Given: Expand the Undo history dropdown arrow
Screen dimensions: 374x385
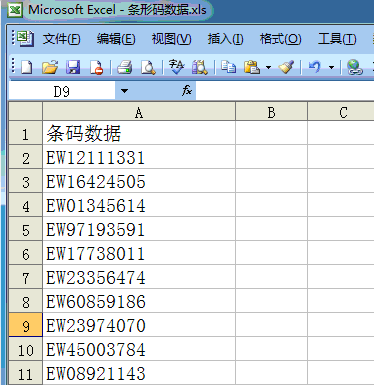Looking at the screenshot, I should click(x=331, y=67).
